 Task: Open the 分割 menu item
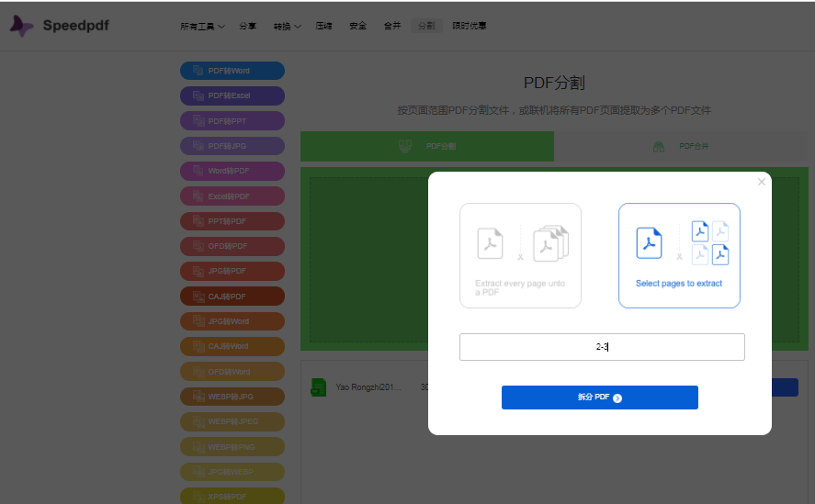(426, 26)
